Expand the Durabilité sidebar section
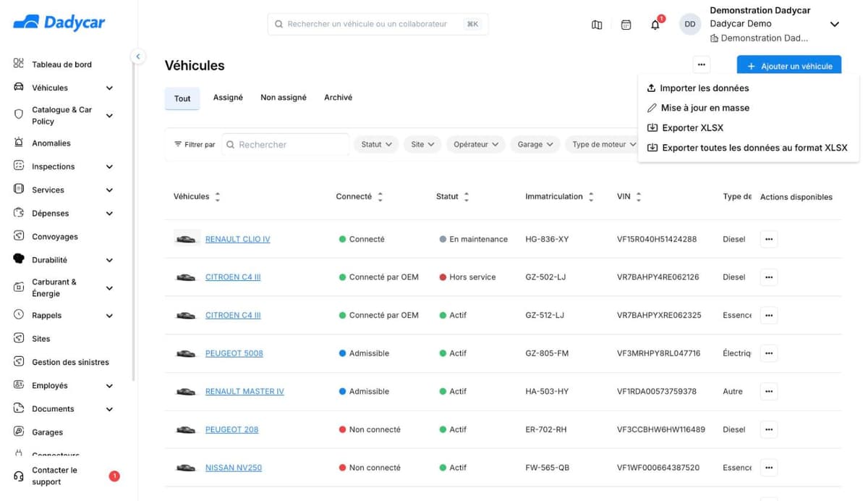 109,260
